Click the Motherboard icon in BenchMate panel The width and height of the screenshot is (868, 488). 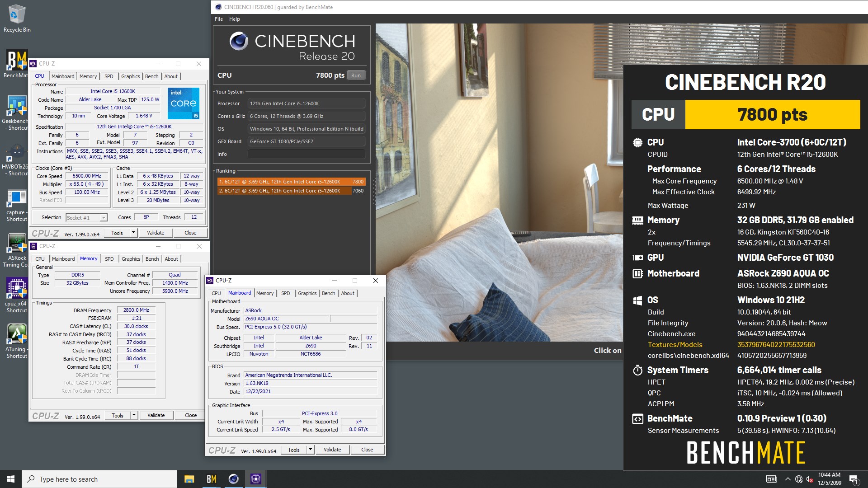coord(637,273)
